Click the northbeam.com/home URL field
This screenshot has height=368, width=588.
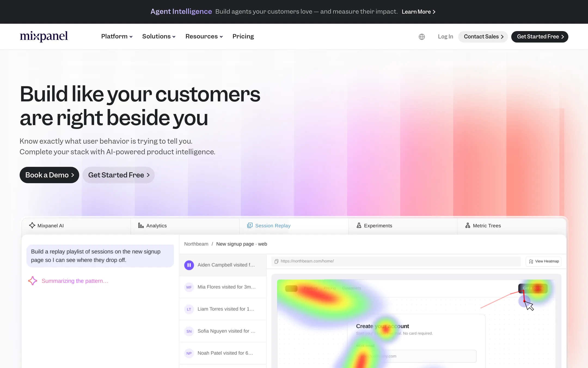[396, 261]
